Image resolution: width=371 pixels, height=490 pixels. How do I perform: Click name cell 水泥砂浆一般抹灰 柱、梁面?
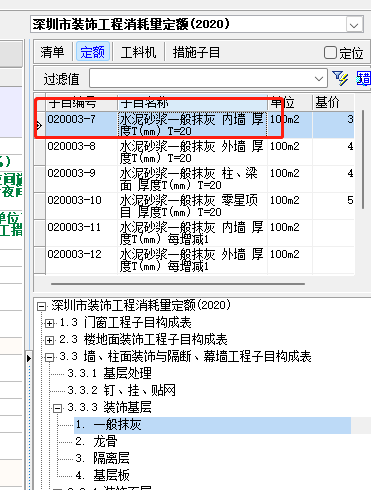pos(192,179)
